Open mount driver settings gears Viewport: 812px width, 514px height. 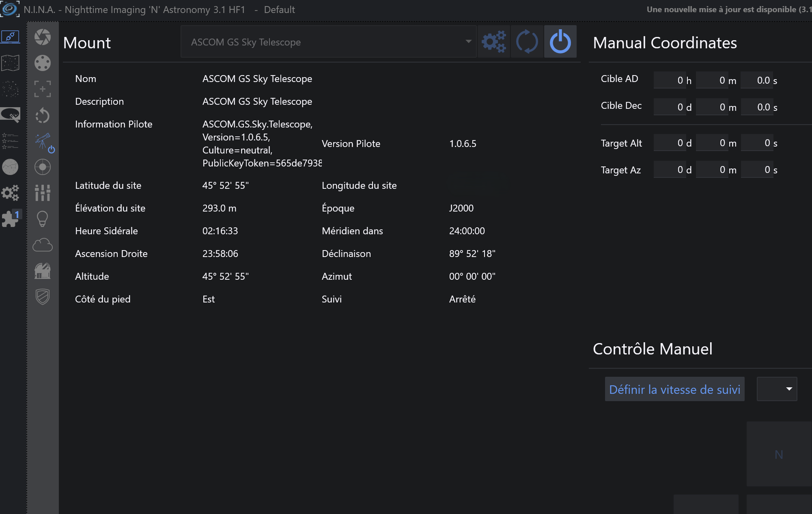coord(493,42)
